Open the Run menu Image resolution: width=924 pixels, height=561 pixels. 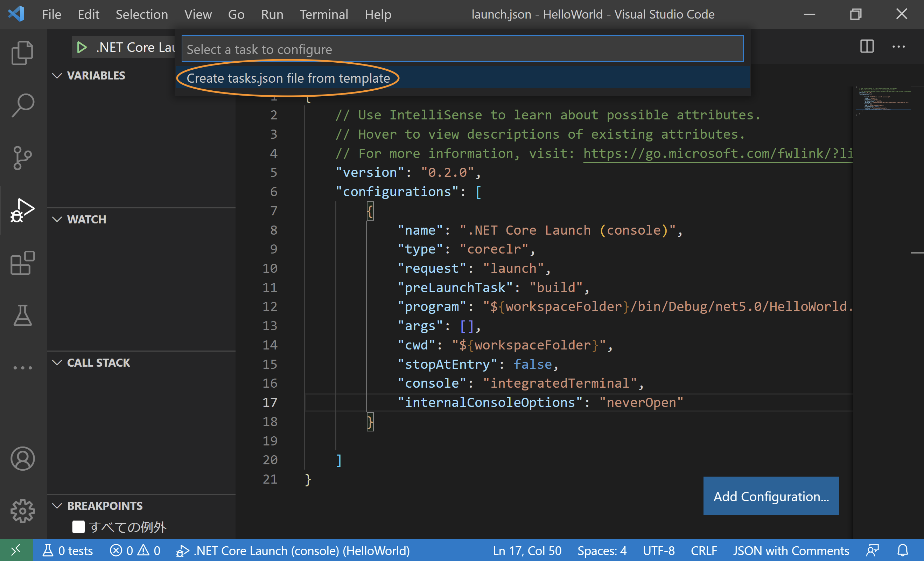(272, 14)
